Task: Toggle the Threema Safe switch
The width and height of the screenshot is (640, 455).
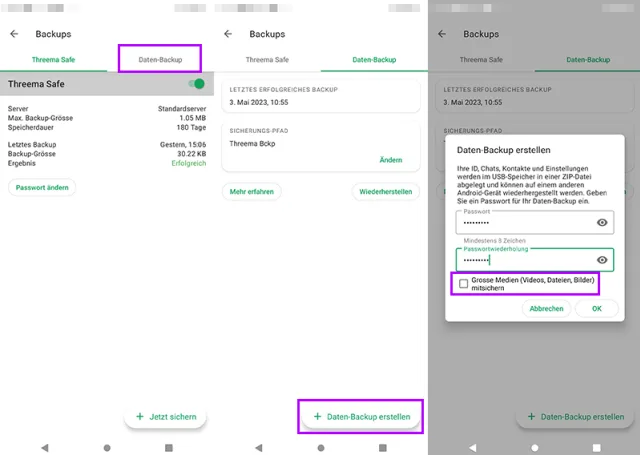Action: coord(196,84)
